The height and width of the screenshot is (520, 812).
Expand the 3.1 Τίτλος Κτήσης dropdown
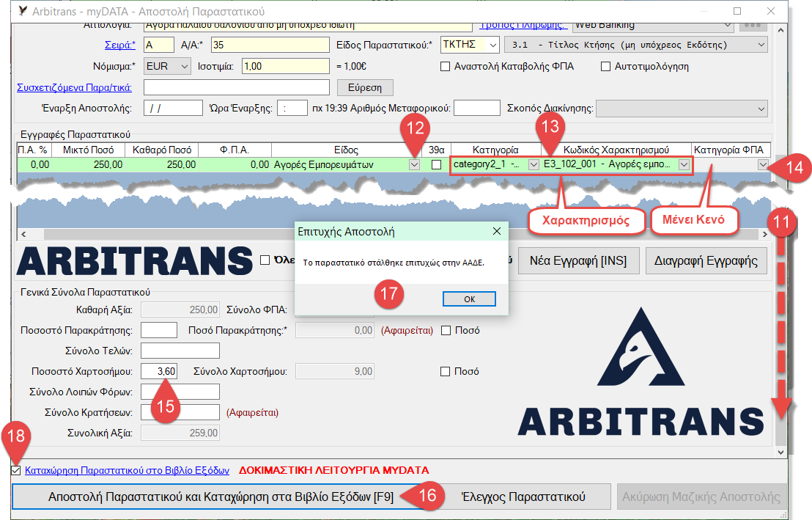761,45
